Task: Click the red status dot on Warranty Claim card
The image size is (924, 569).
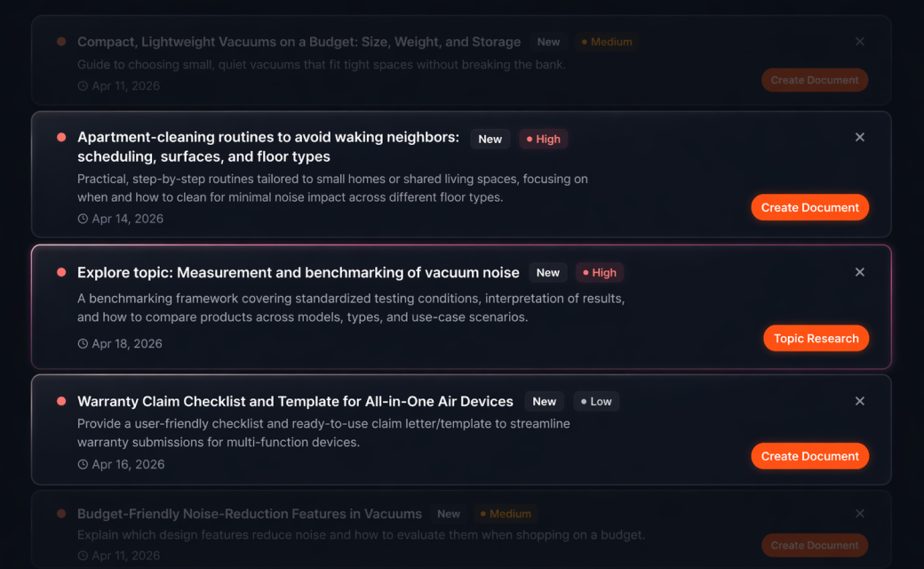Action: (61, 401)
